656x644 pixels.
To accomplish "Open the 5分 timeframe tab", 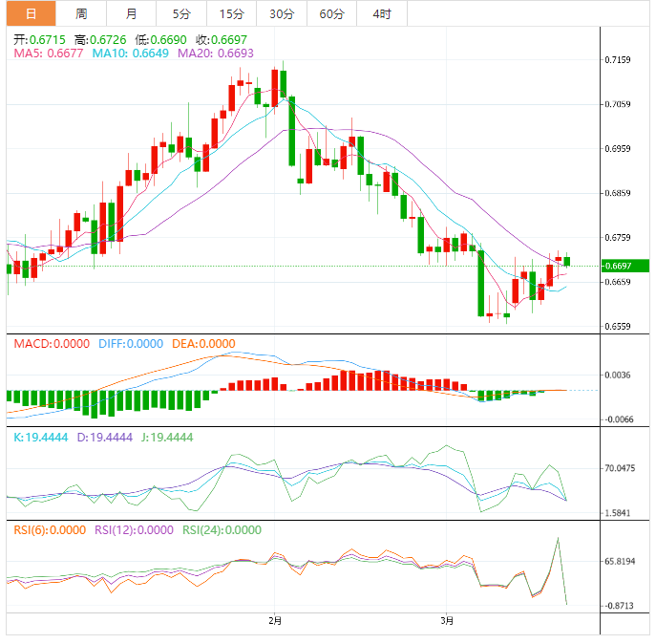I will [180, 13].
